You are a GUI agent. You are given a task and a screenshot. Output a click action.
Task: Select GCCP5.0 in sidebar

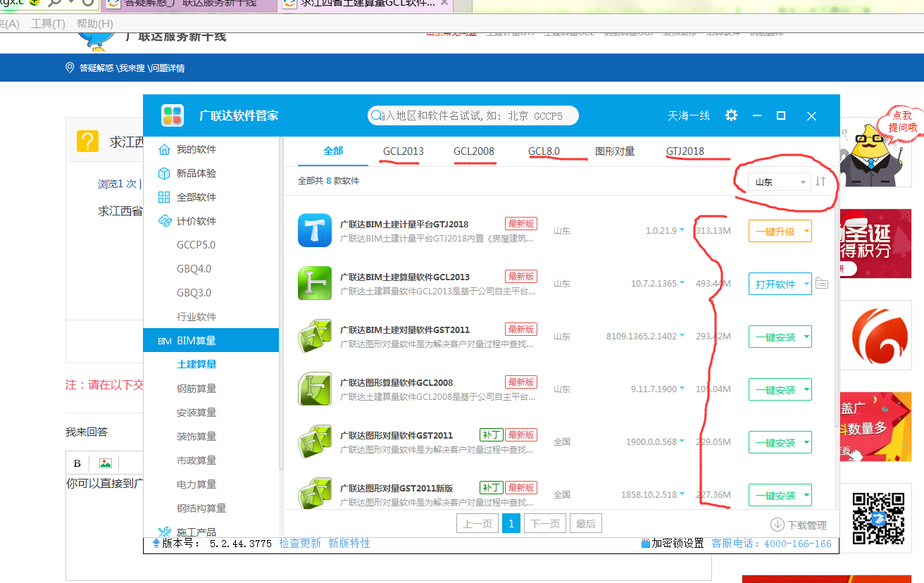click(x=196, y=245)
